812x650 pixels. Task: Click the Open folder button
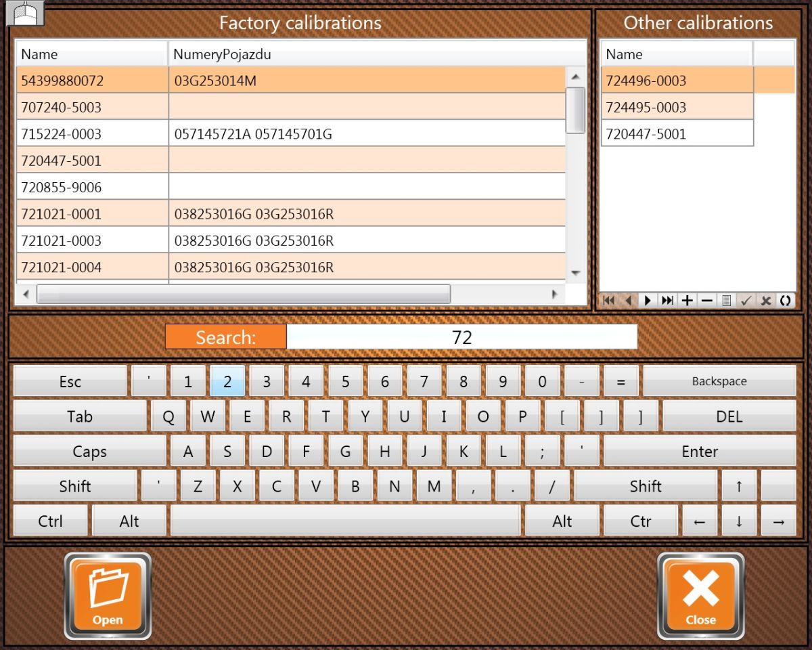point(108,596)
